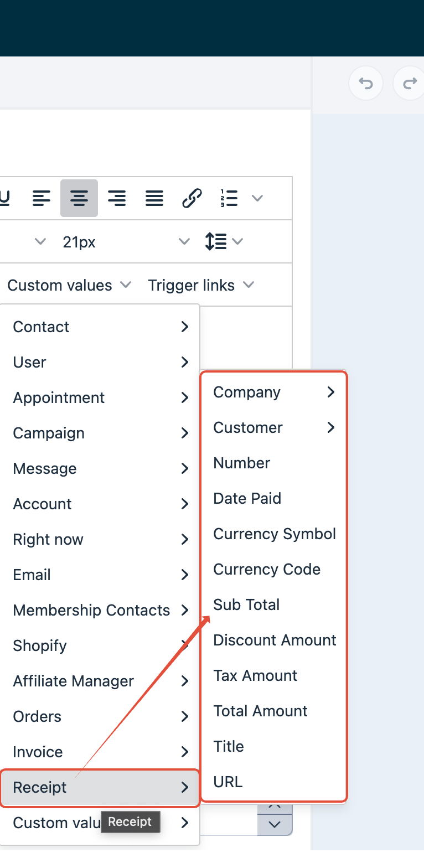This screenshot has height=868, width=424.
Task: Pick the Date Paid receipt value
Action: pyautogui.click(x=247, y=498)
